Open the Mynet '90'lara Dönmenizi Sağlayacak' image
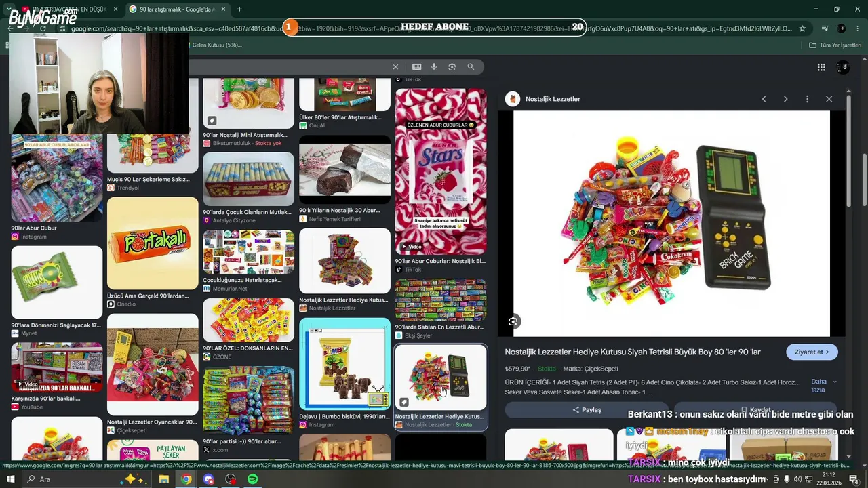The height and width of the screenshot is (488, 868). (x=57, y=283)
